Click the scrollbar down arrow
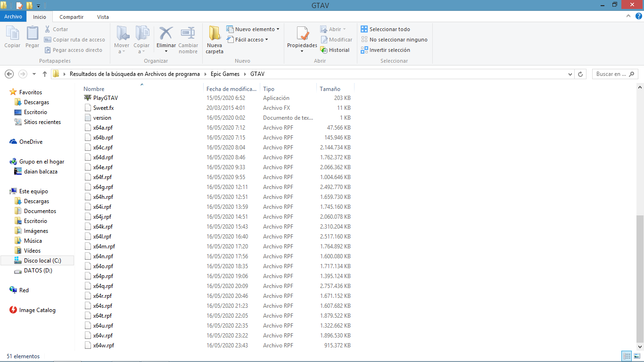 point(640,346)
